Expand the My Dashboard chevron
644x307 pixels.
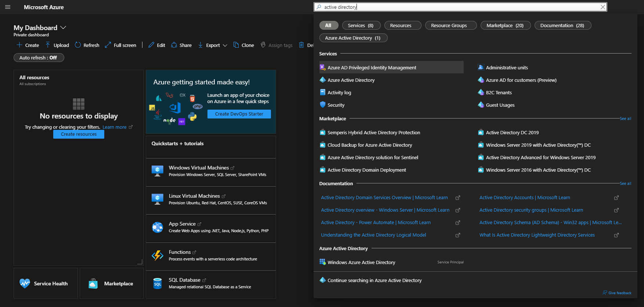coord(63,28)
